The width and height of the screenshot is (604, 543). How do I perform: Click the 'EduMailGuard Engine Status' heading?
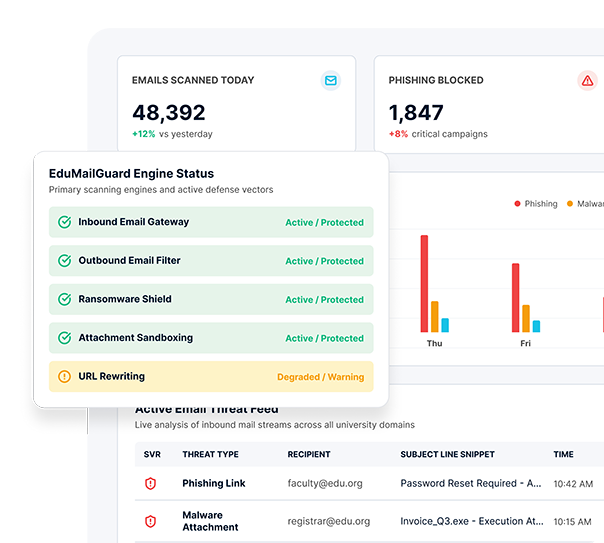131,174
